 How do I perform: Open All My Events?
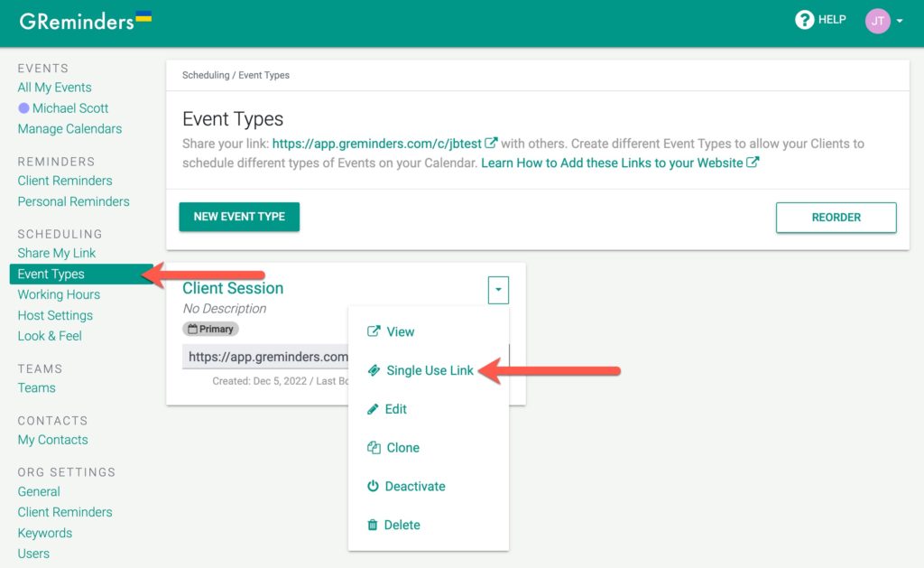[x=54, y=88]
